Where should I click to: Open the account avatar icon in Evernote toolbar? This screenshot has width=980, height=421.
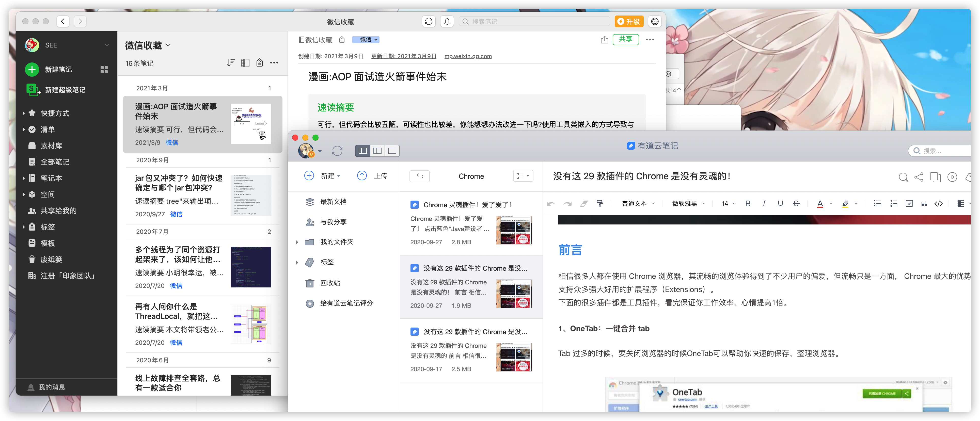point(655,22)
